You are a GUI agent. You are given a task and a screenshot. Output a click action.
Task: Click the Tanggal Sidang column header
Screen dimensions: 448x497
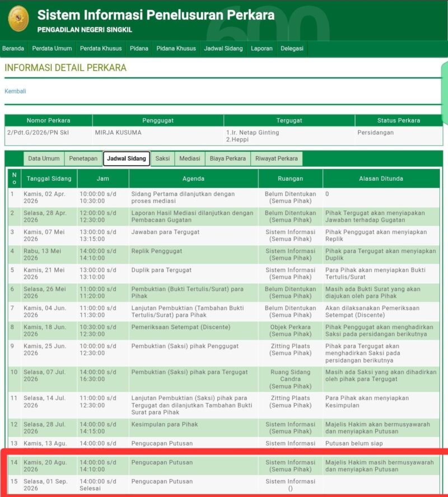coord(49,179)
